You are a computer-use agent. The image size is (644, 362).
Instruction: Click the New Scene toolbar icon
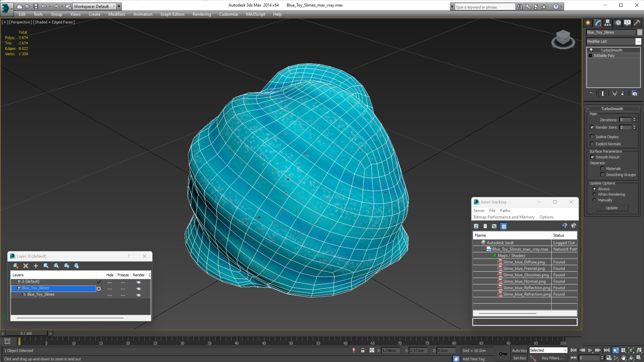tap(19, 7)
